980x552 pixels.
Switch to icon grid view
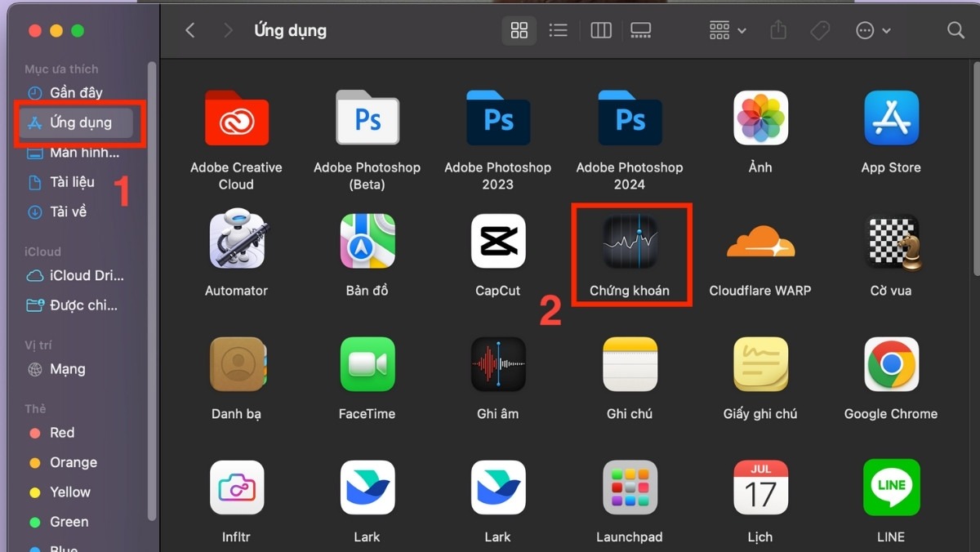click(519, 30)
